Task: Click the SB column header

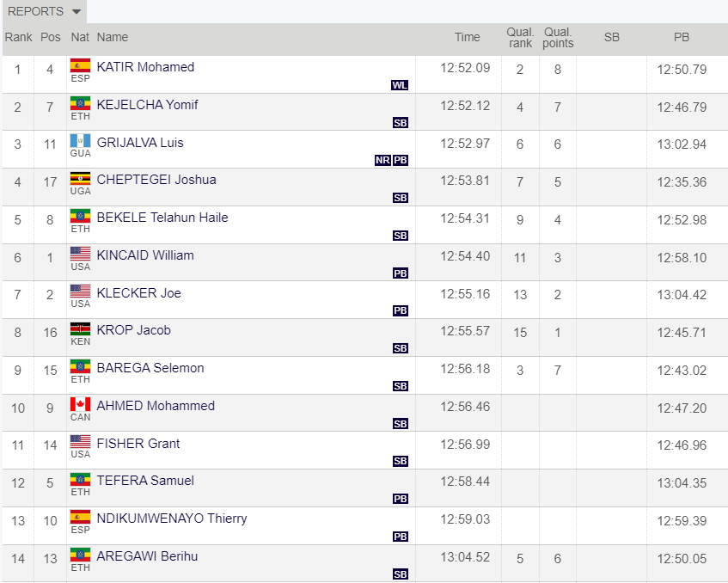Action: click(612, 37)
